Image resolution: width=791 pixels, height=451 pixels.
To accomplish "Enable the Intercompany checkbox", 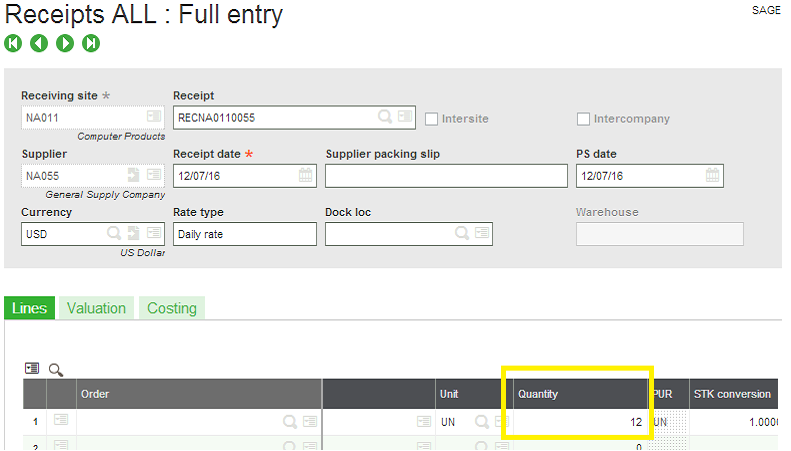I will (x=583, y=119).
